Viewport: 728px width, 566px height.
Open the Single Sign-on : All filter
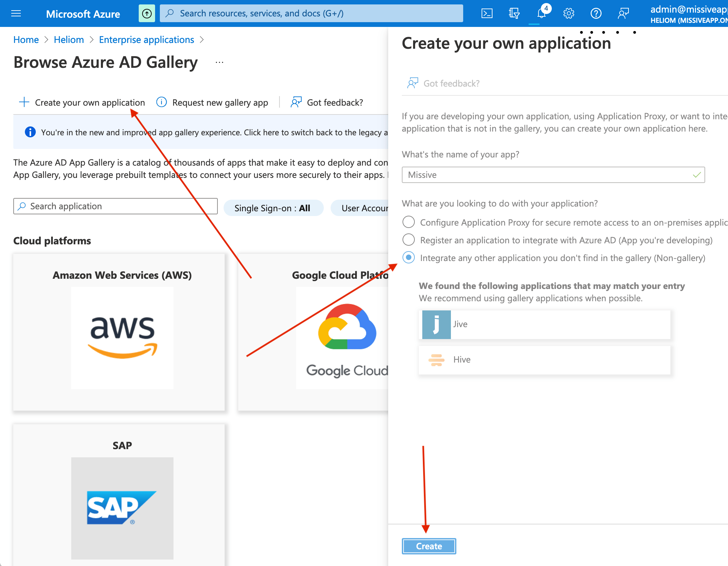coord(273,208)
